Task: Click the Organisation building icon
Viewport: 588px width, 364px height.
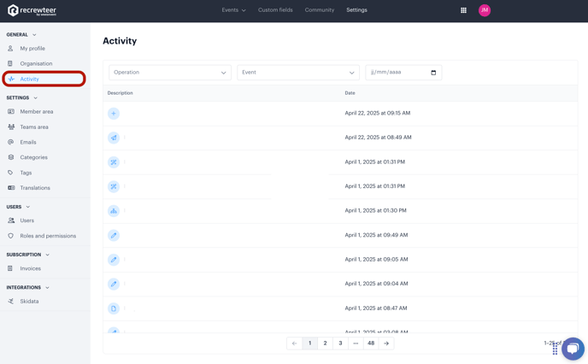Action: click(10, 64)
